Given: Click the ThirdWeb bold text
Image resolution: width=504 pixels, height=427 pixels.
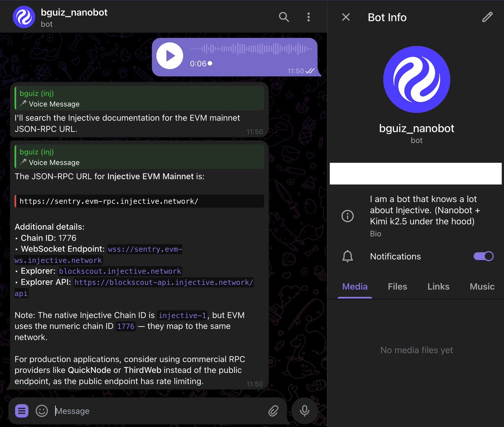Looking at the screenshot, I should [142, 370].
